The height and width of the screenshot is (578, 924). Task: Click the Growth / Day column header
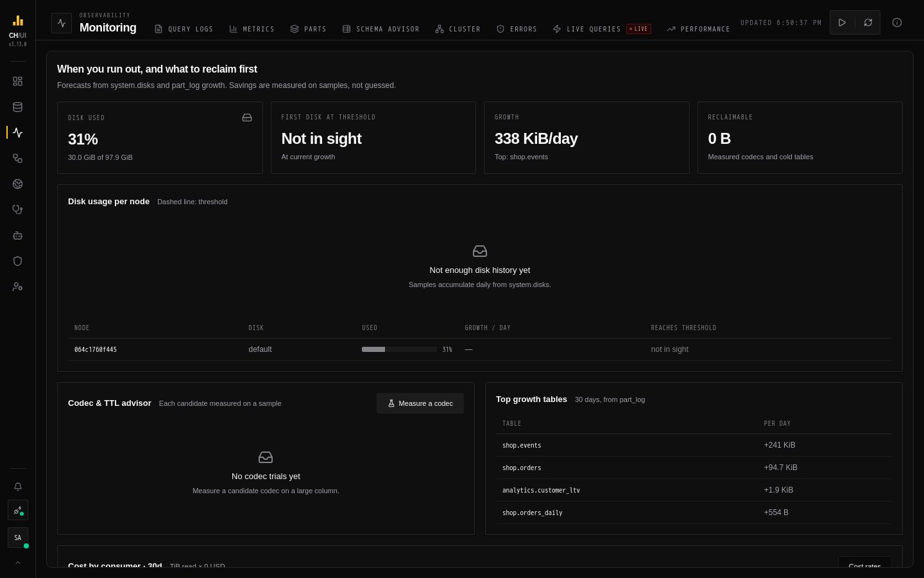(x=488, y=328)
